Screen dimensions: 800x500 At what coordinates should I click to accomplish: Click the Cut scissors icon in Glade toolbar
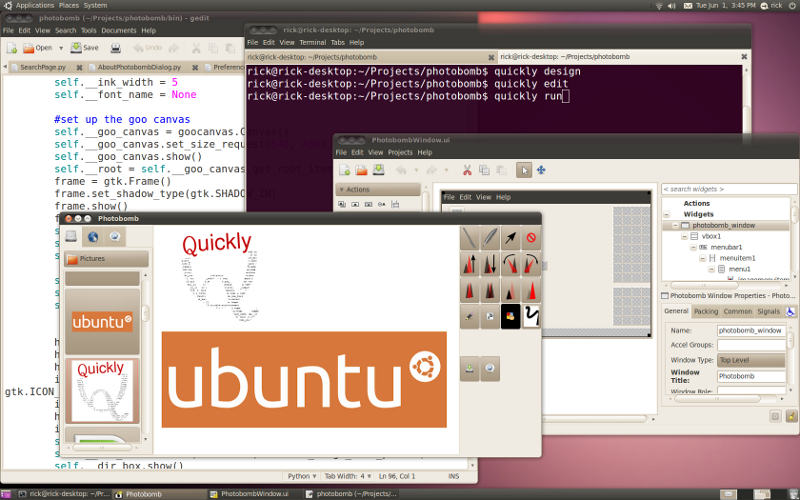[467, 170]
